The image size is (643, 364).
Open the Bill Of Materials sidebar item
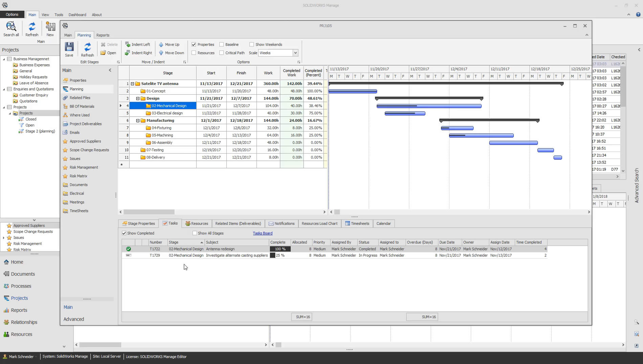click(x=82, y=106)
